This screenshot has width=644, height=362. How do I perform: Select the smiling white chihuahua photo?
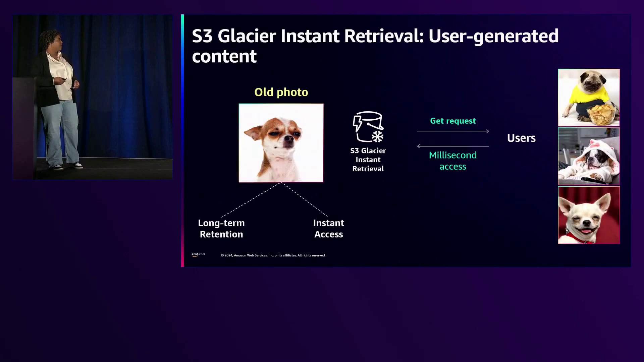[589, 215]
